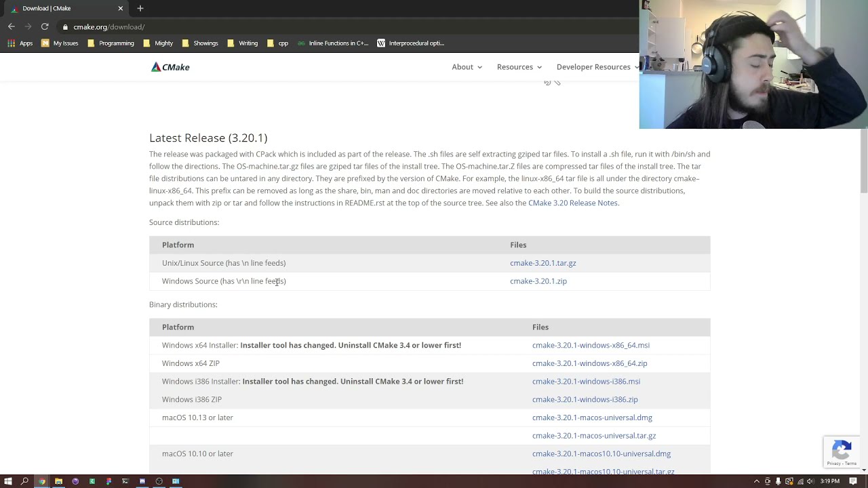Download cmake-3.20.1.zip source
The image size is (868, 488).
[x=538, y=281]
